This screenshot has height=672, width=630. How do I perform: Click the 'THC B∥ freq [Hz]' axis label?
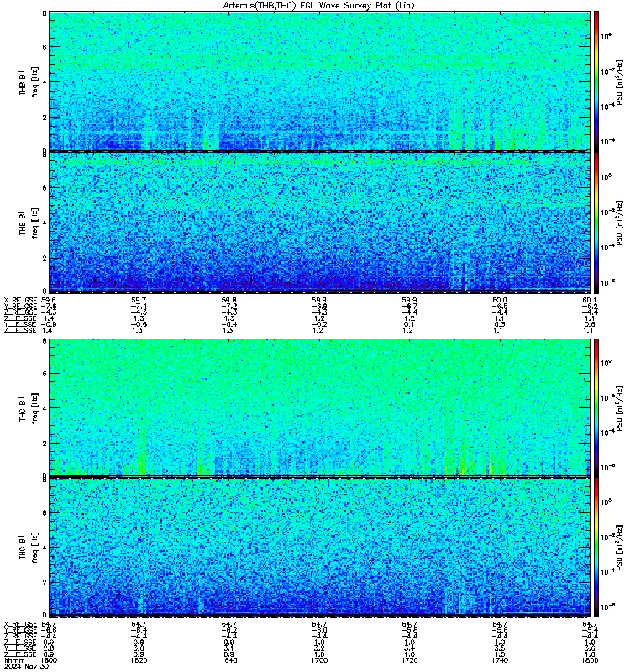click(x=29, y=548)
